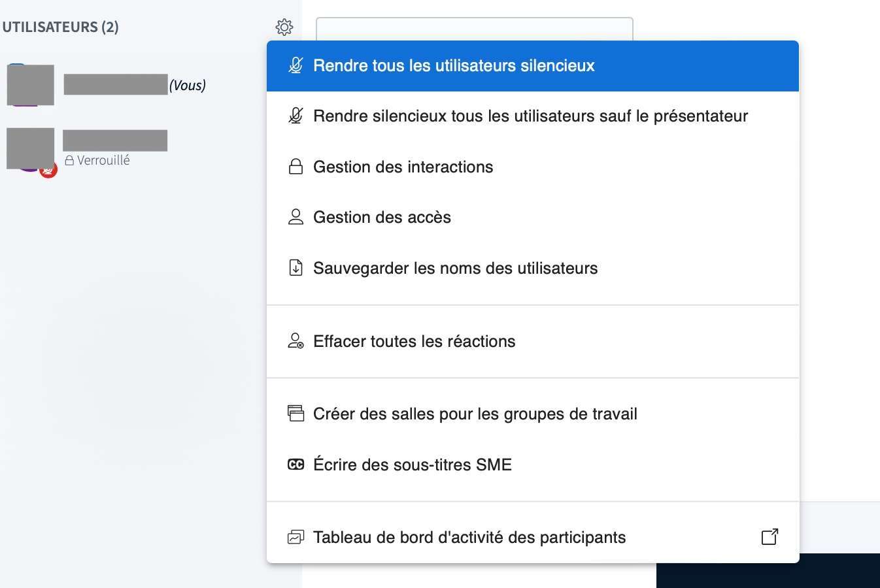This screenshot has width=880, height=588.
Task: Click the person icon for Gestion des accès
Action: (x=296, y=217)
